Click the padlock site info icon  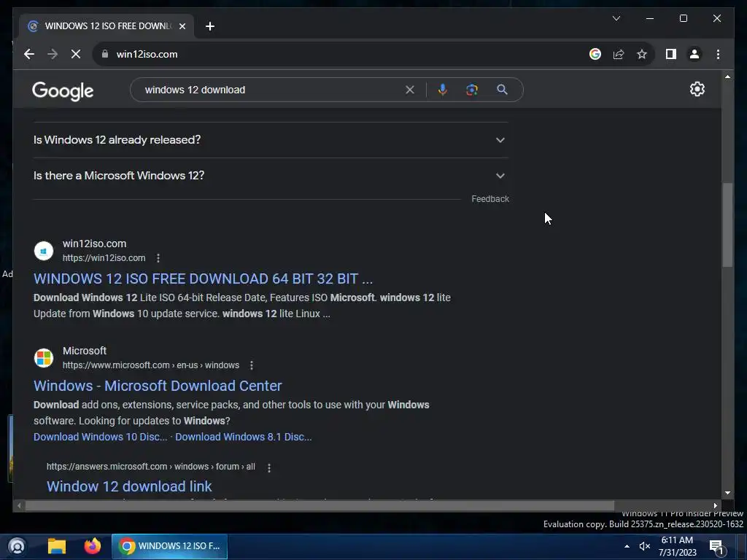pyautogui.click(x=105, y=54)
